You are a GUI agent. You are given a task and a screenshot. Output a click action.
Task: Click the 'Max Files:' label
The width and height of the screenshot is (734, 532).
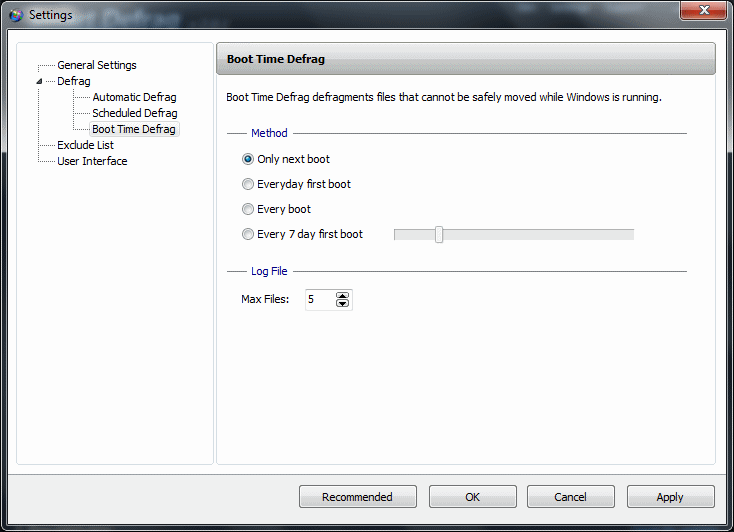265,299
